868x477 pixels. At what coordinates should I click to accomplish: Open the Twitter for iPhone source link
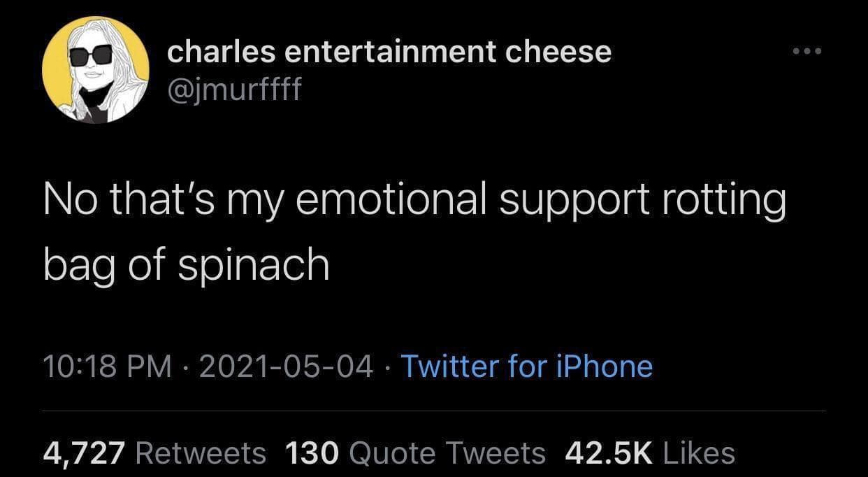click(526, 366)
